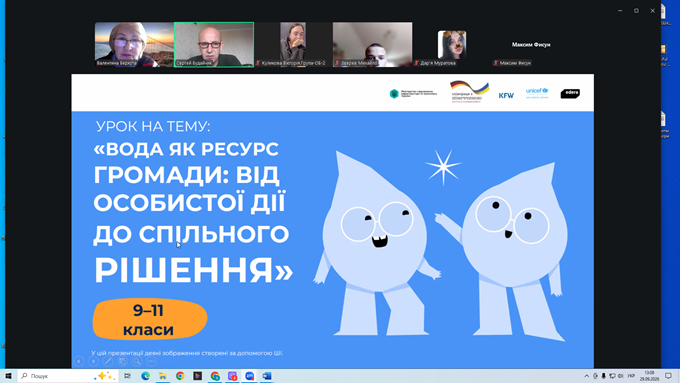Screen dimensions: 680x383
Task: Advance slide with the next arrow control
Action: coord(93,361)
